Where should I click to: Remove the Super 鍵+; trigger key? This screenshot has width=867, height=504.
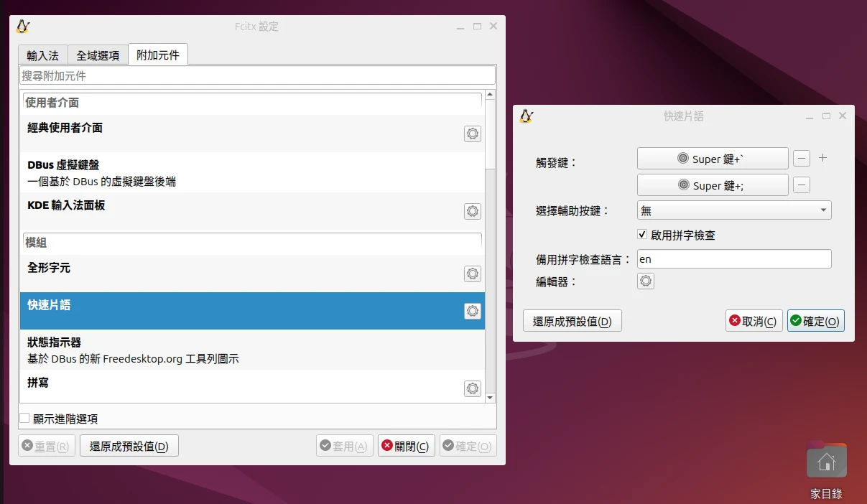802,185
